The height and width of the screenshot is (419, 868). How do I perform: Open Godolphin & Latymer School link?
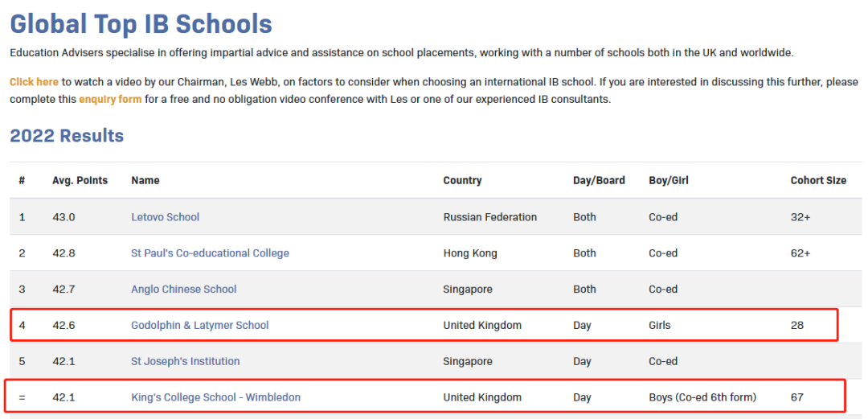point(200,325)
